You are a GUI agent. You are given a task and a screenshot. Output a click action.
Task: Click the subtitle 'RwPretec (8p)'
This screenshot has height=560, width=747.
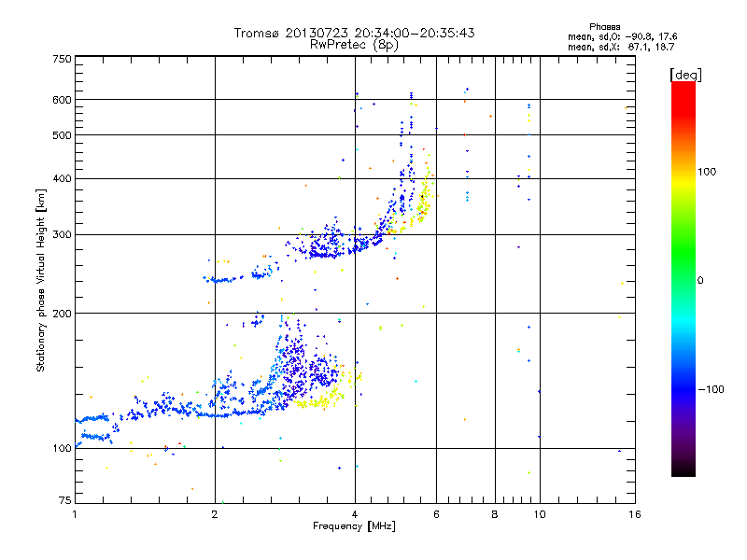(354, 45)
